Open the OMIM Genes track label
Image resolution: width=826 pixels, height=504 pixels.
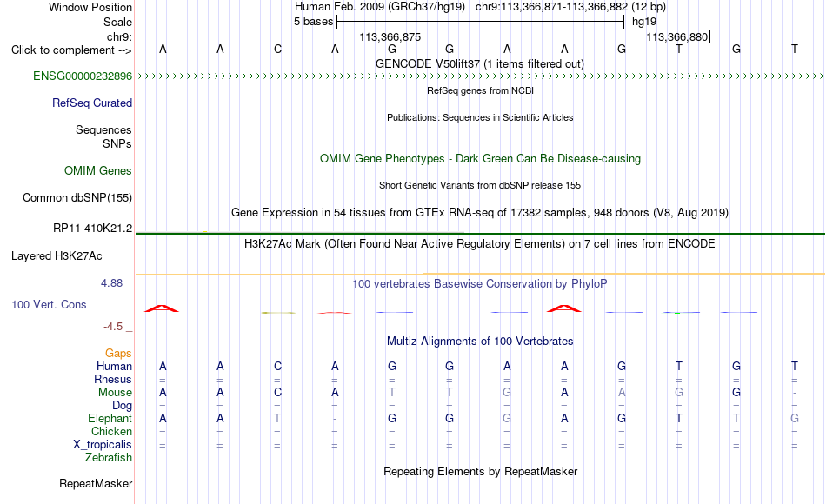97,170
